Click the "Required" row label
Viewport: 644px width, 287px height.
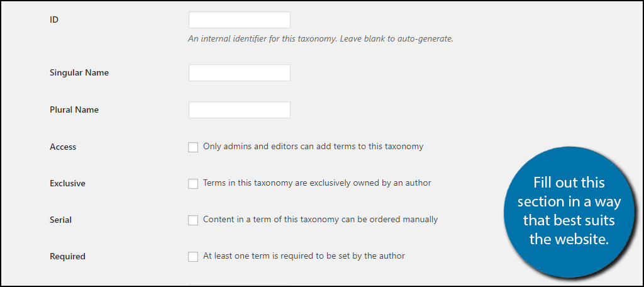coord(67,257)
